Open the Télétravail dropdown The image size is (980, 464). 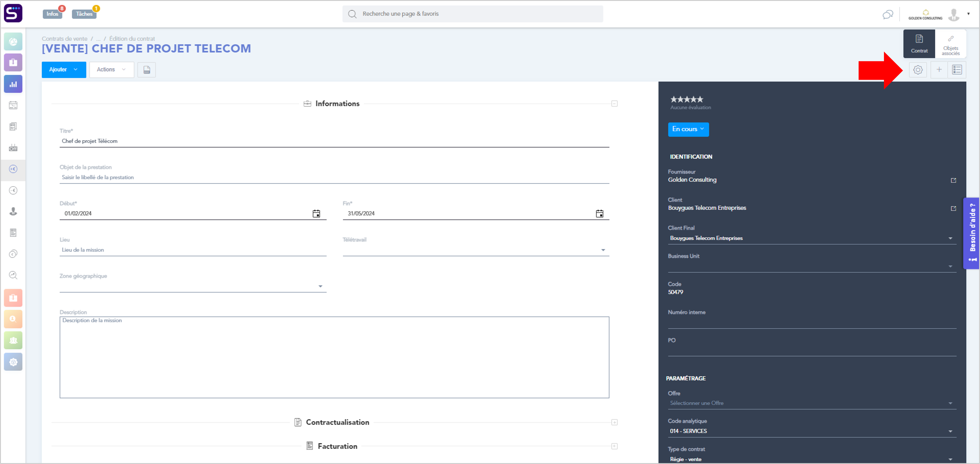[476, 250]
